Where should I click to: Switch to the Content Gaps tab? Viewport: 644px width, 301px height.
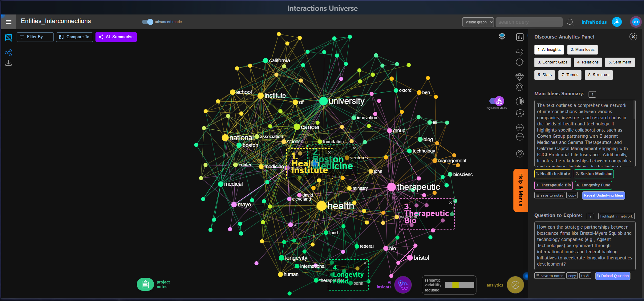click(552, 62)
